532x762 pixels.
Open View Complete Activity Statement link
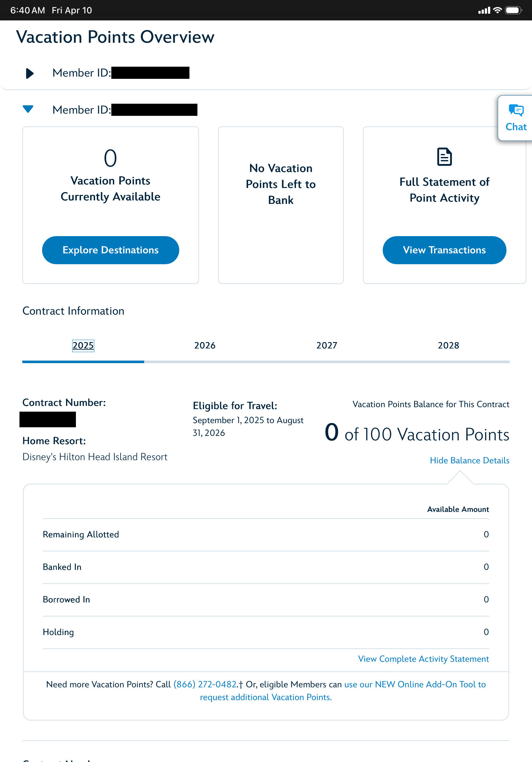pos(423,659)
